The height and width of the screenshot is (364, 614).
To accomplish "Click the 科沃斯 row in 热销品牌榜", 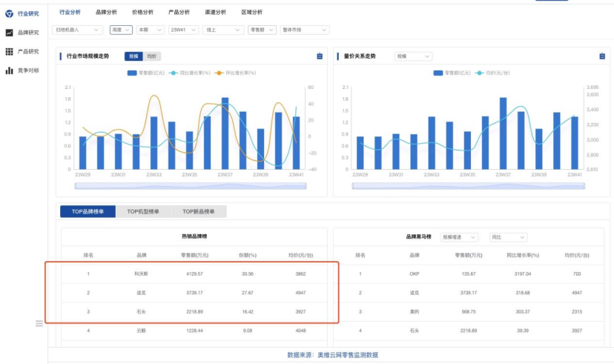I will click(191, 274).
